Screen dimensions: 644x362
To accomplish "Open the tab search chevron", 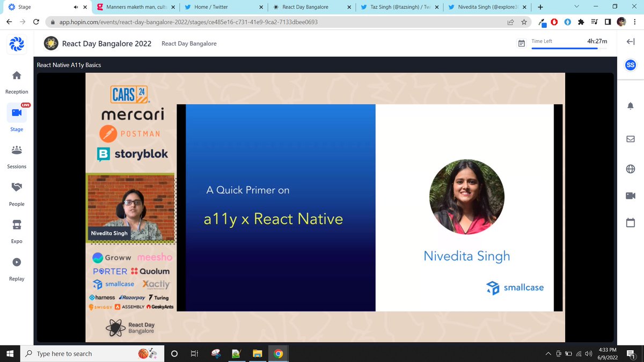I will point(576,7).
